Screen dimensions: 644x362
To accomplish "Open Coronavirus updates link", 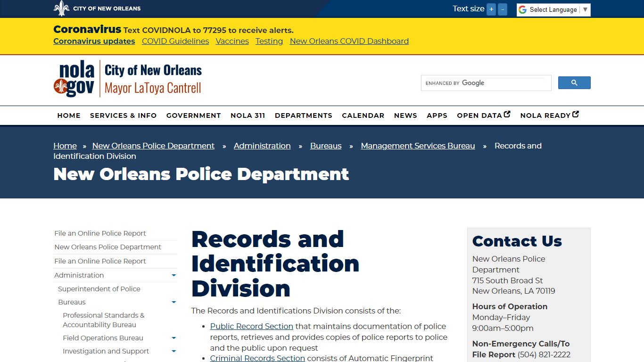I will coord(94,41).
